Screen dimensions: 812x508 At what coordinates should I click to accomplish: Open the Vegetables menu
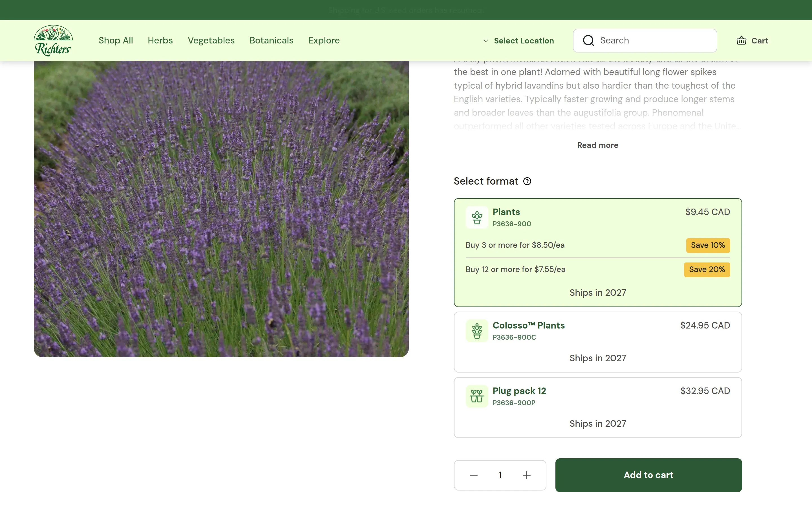211,40
